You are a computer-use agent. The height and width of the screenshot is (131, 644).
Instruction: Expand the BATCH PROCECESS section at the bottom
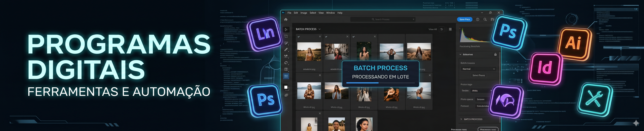461,119
